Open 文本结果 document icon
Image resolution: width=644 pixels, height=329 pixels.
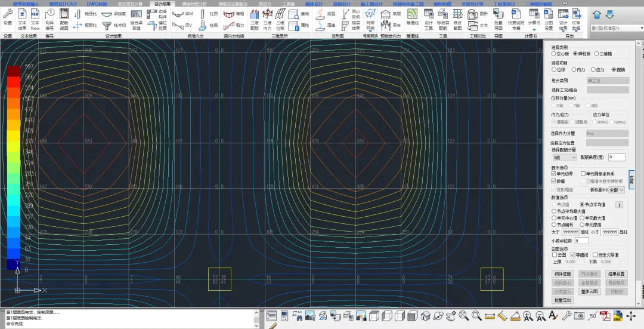22,19
